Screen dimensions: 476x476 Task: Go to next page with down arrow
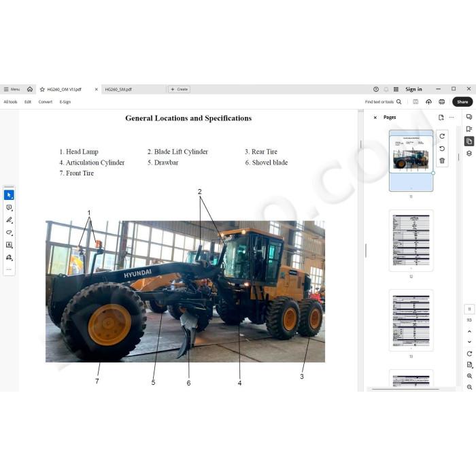pyautogui.click(x=469, y=342)
